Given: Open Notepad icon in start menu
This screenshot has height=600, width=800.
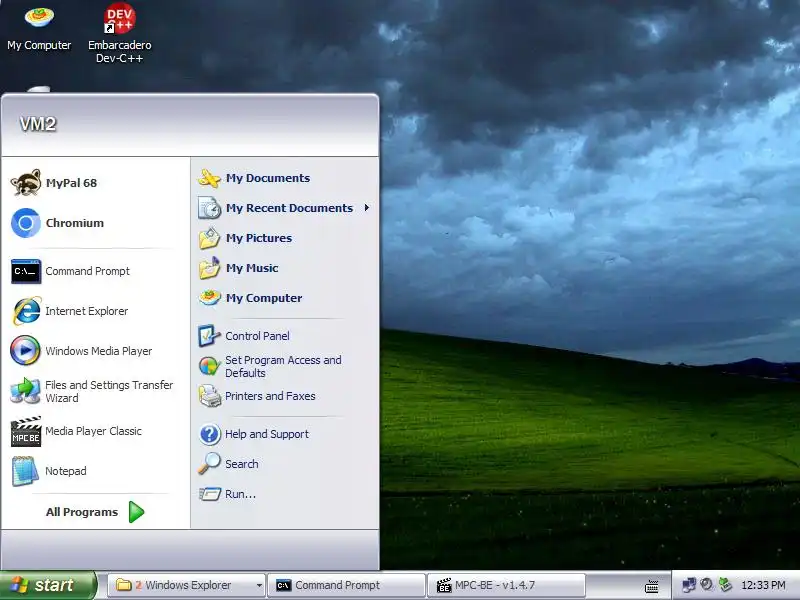Looking at the screenshot, I should [26, 471].
